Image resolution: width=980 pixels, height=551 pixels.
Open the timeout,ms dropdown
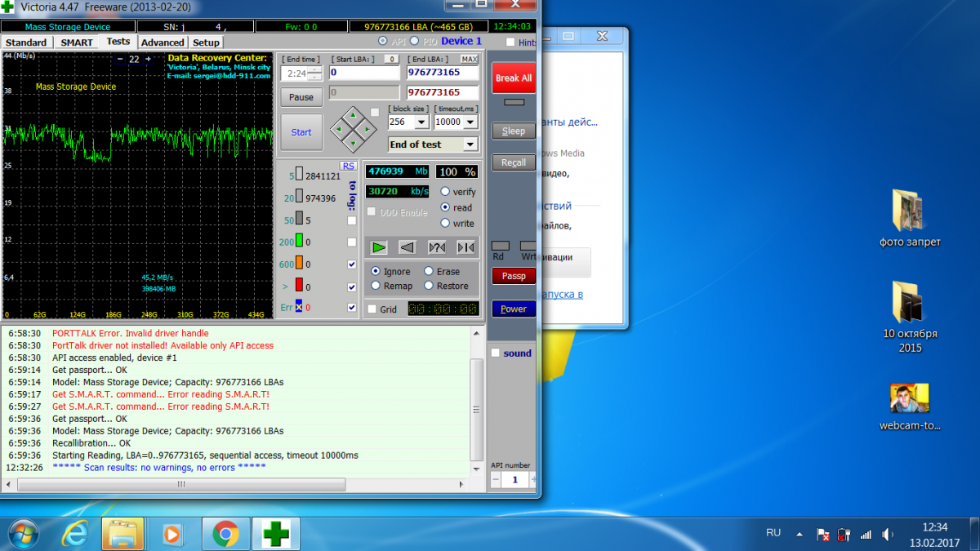(471, 122)
